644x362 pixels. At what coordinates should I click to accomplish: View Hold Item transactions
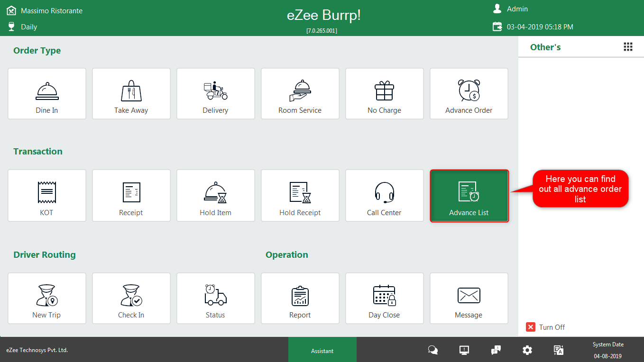point(216,196)
